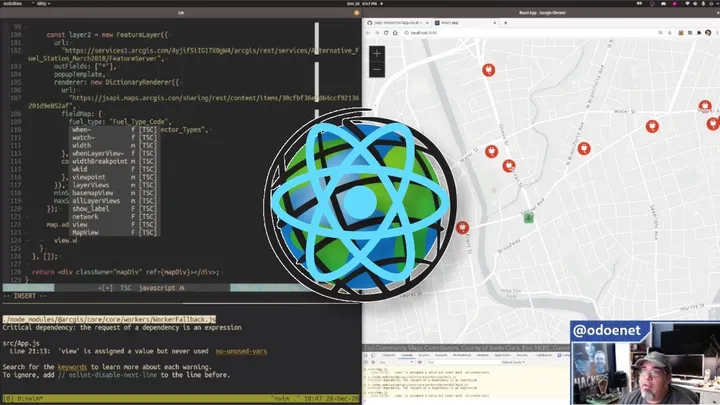Open the Console tab in DevTools
This screenshot has width=720, height=405.
pos(407,355)
